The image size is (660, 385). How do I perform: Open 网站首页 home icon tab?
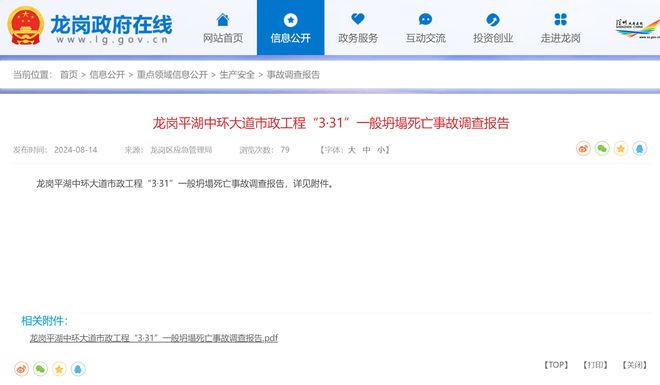tap(223, 28)
